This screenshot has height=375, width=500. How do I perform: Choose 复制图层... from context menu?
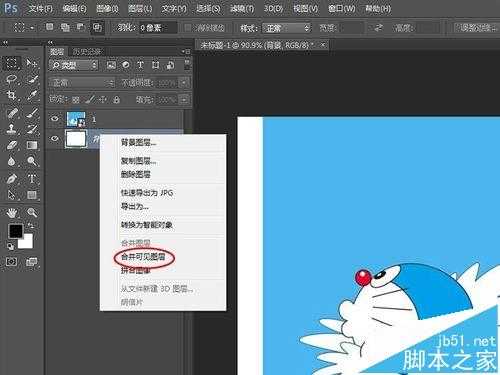click(138, 161)
